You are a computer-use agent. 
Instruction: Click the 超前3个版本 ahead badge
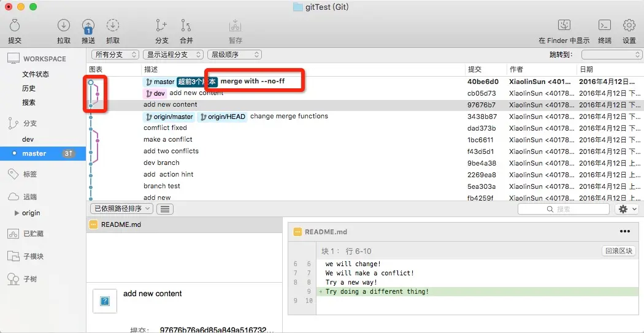pos(197,82)
